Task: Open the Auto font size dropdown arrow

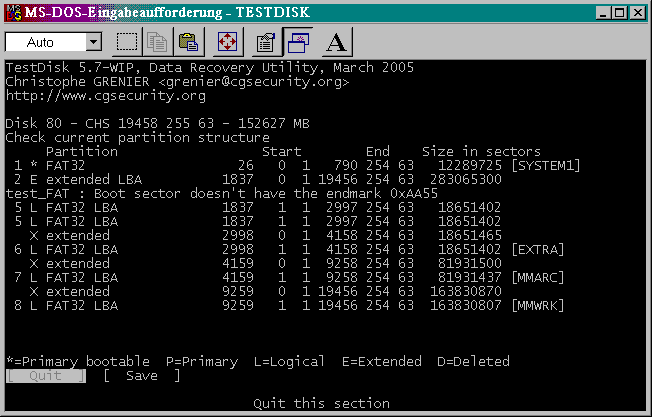Action: tap(94, 42)
